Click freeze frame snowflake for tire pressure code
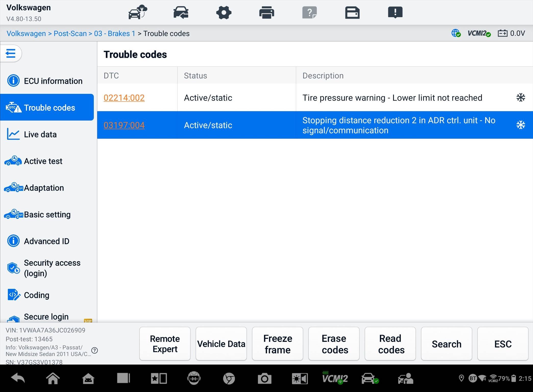The image size is (533, 392). pyautogui.click(x=520, y=97)
